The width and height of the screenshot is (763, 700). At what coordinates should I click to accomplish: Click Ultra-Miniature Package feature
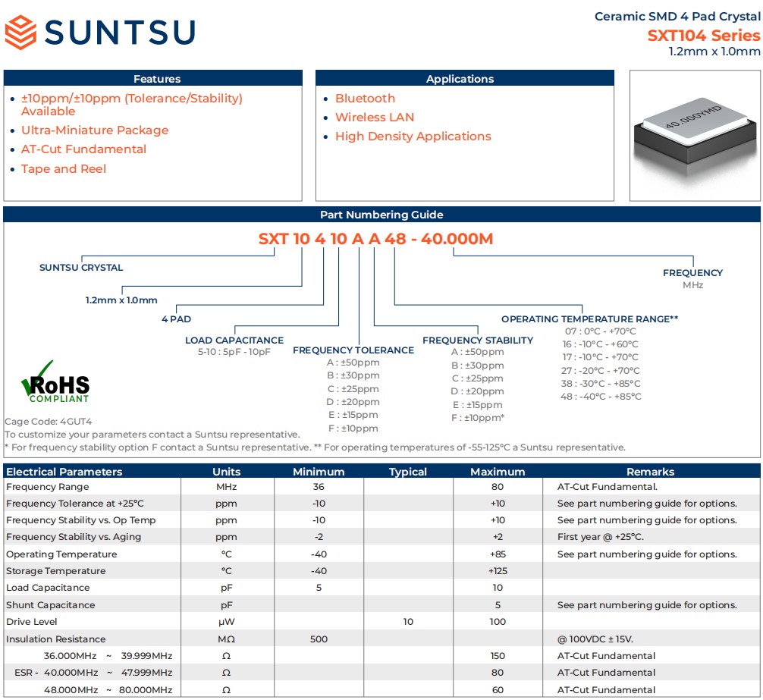(x=95, y=130)
